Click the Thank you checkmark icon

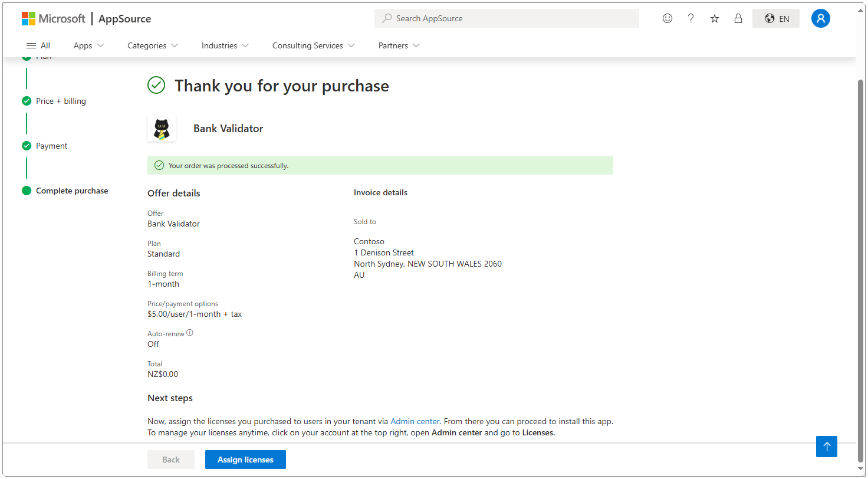156,86
